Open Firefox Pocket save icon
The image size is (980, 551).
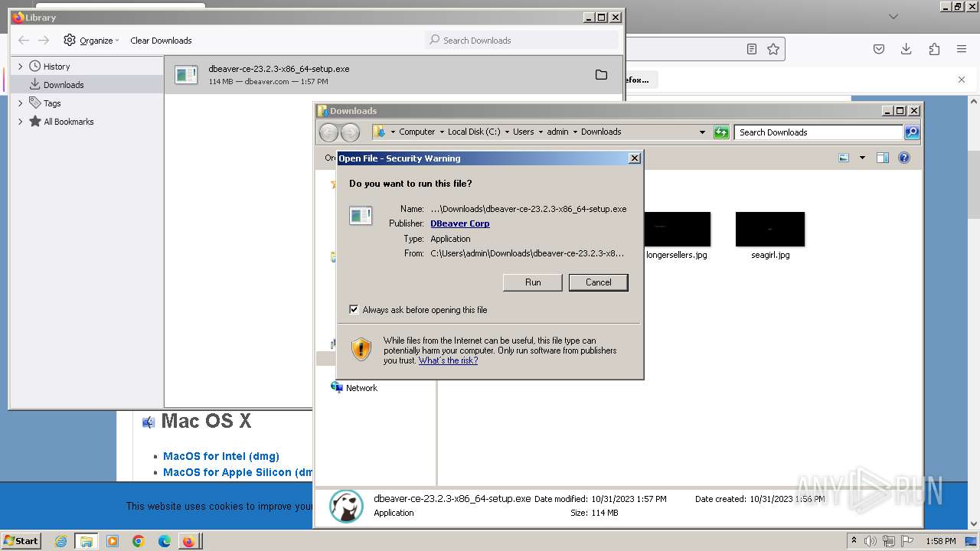click(879, 49)
